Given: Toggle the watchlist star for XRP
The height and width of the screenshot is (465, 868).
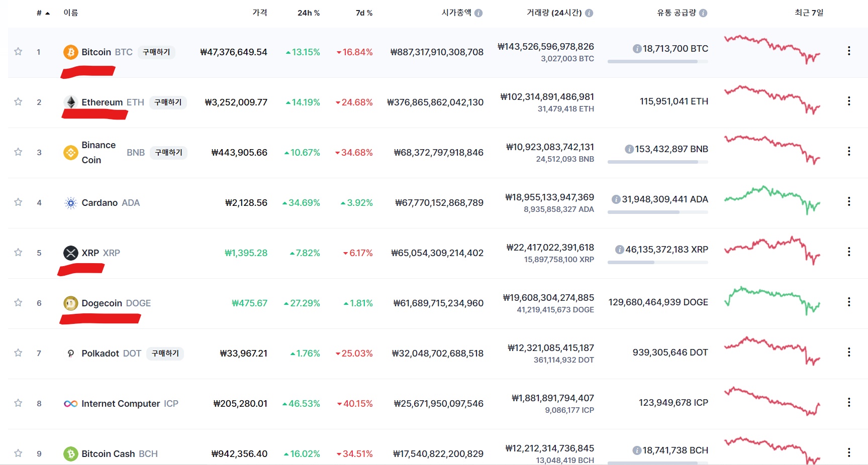Looking at the screenshot, I should pyautogui.click(x=18, y=253).
